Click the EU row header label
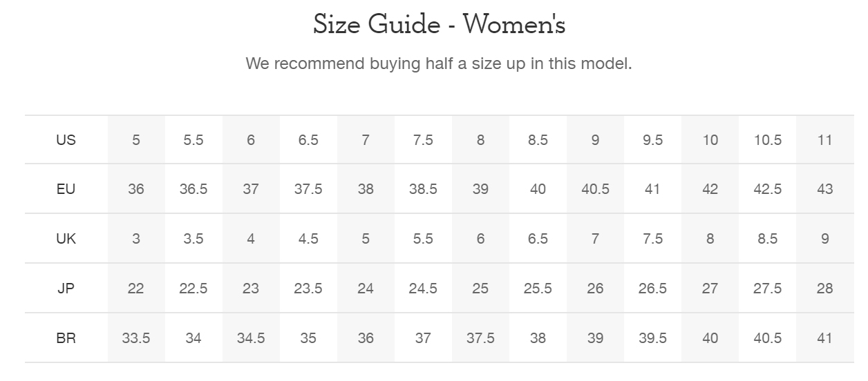Image resolution: width=868 pixels, height=381 pixels. [x=66, y=189]
